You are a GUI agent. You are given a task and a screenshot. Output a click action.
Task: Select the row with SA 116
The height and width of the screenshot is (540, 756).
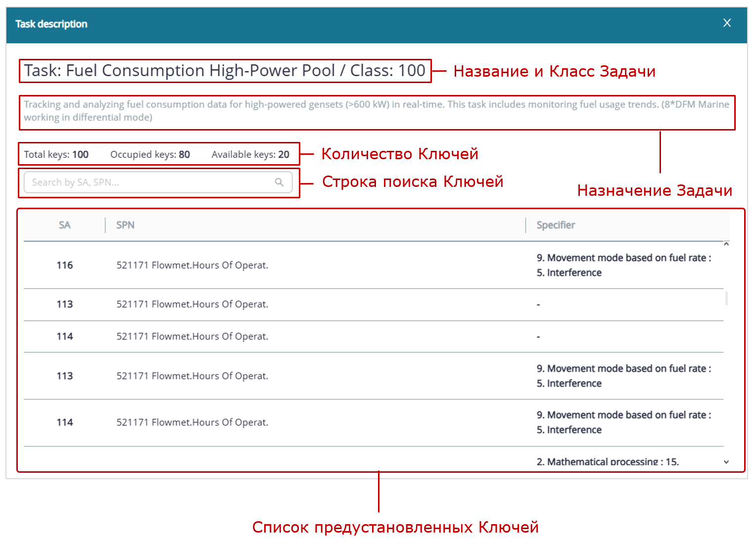[297, 265]
